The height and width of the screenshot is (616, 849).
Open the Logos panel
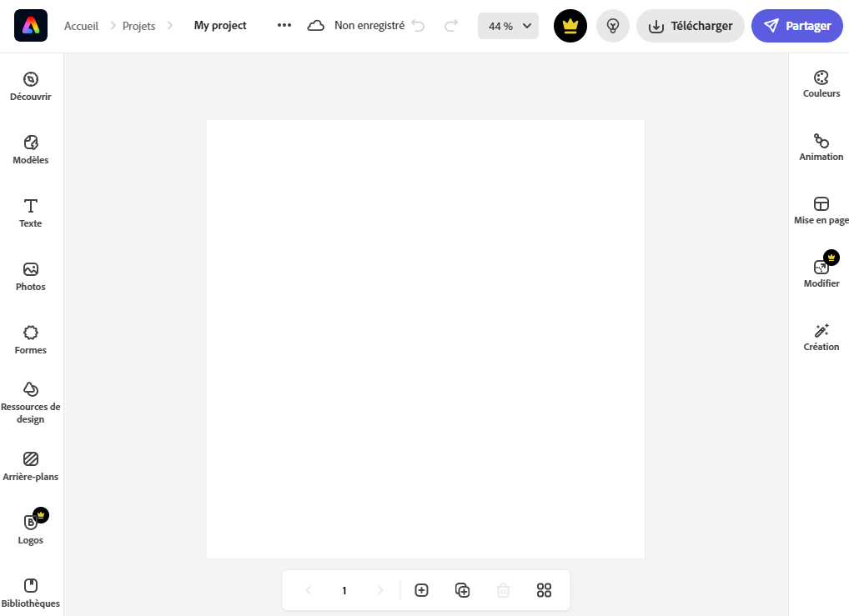(x=31, y=529)
